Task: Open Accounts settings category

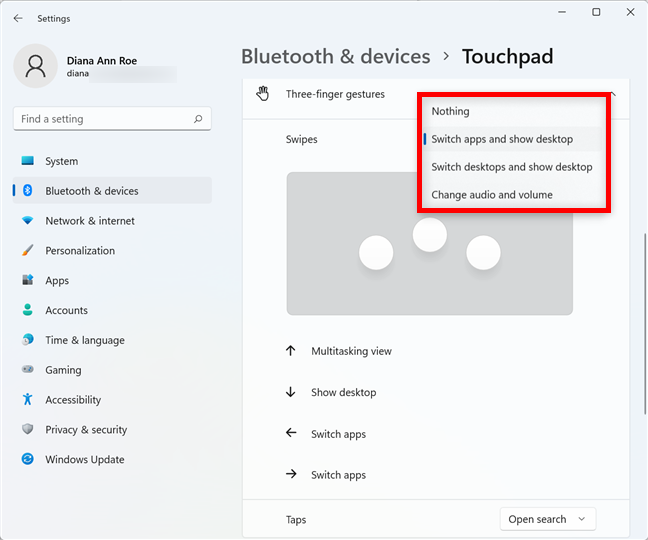Action: pos(112,310)
